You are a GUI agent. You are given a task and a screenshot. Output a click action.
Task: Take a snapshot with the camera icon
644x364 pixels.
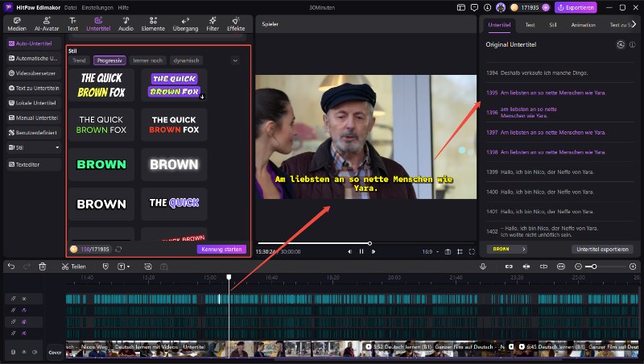point(447,251)
